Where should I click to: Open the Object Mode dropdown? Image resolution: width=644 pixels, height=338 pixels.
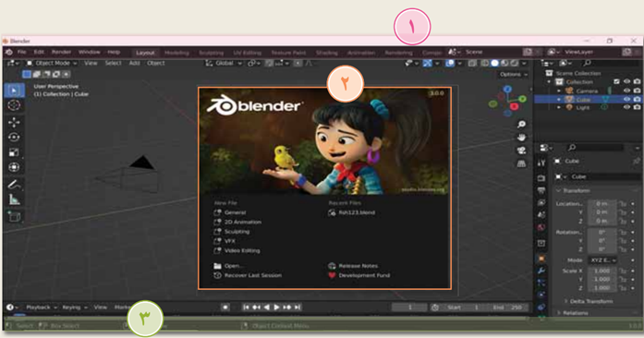click(52, 63)
